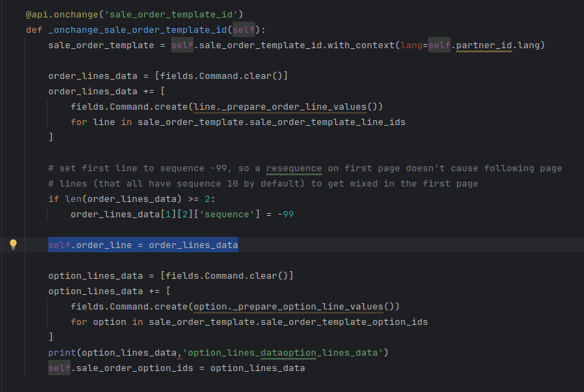The height and width of the screenshot is (392, 584).
Task: Click the "'sequence'" string key
Action: [227, 215]
